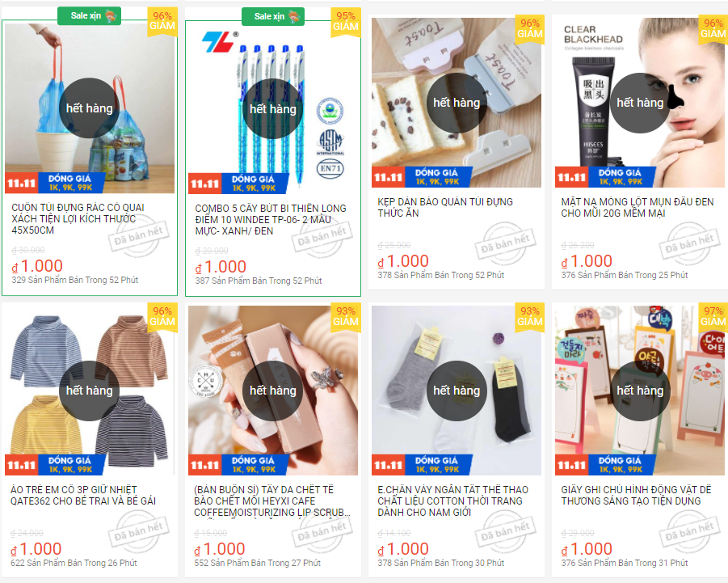Click 'hết hàng' overlay on socks product
728x583 pixels.
point(457,391)
